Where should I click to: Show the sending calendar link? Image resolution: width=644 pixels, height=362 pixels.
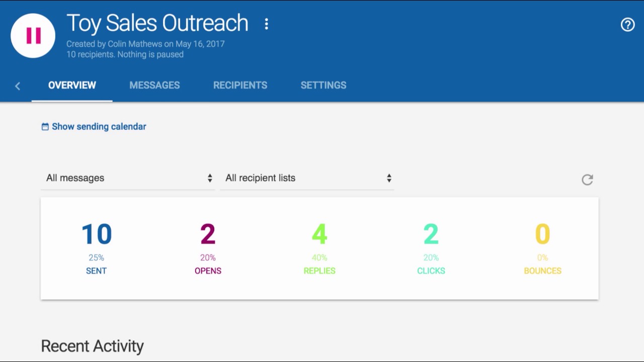pos(99,127)
